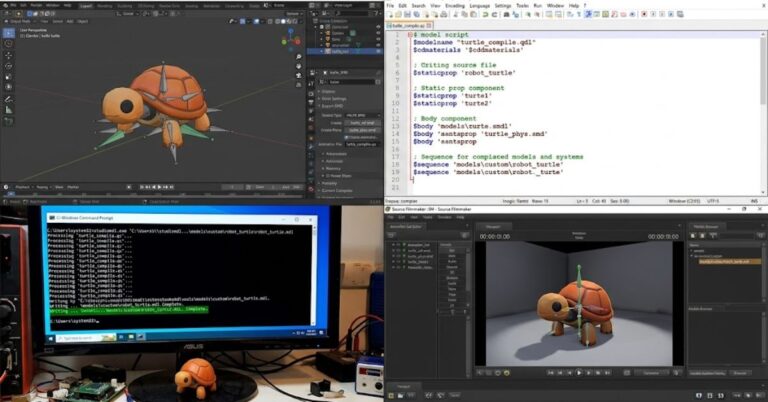Click the Print icon in Notepad++ toolbar

[x=444, y=14]
